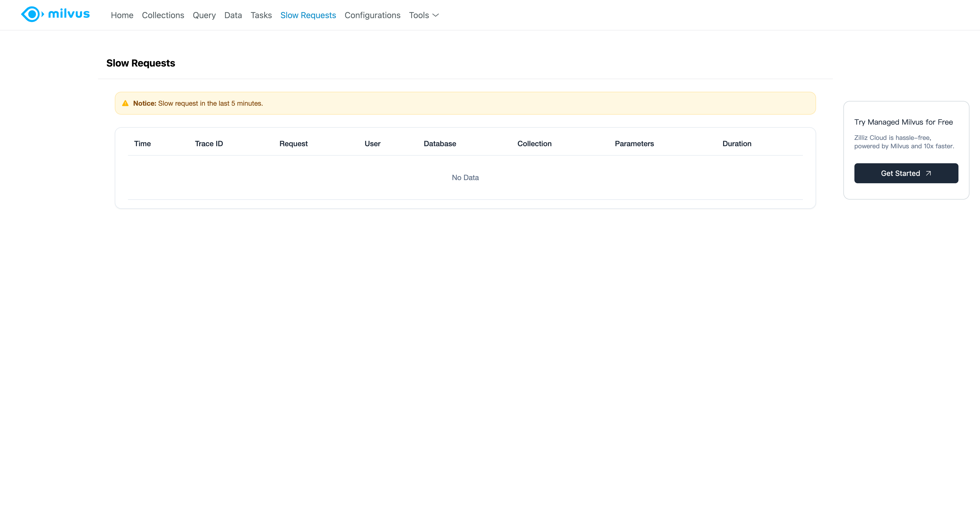Open the Configurations page
Viewport: 980px width, 509px height.
[372, 15]
